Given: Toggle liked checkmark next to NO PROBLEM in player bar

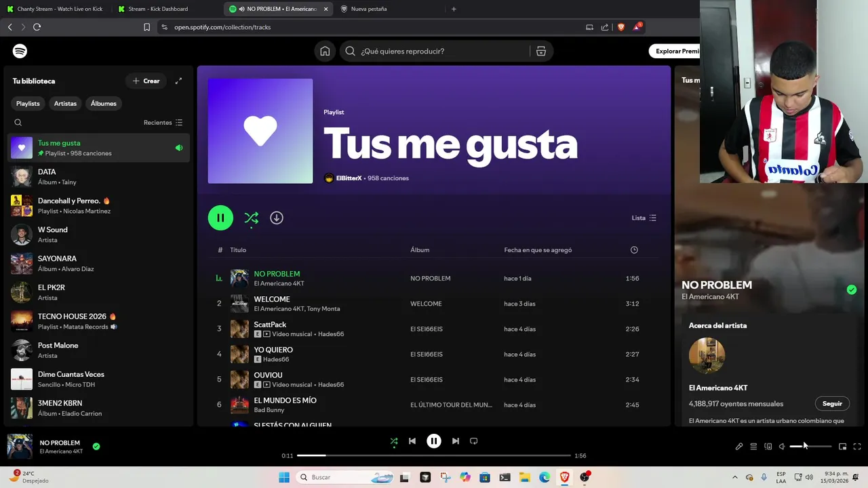Looking at the screenshot, I should coord(96,446).
